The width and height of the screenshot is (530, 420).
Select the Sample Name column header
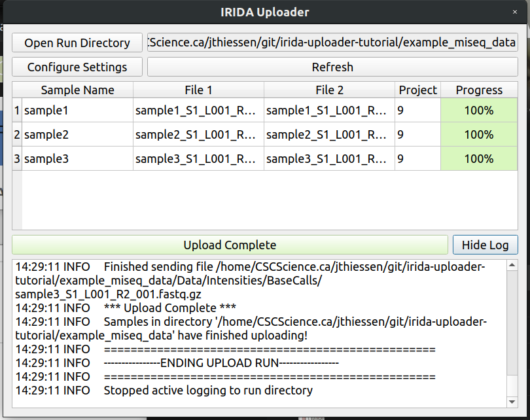tap(77, 90)
